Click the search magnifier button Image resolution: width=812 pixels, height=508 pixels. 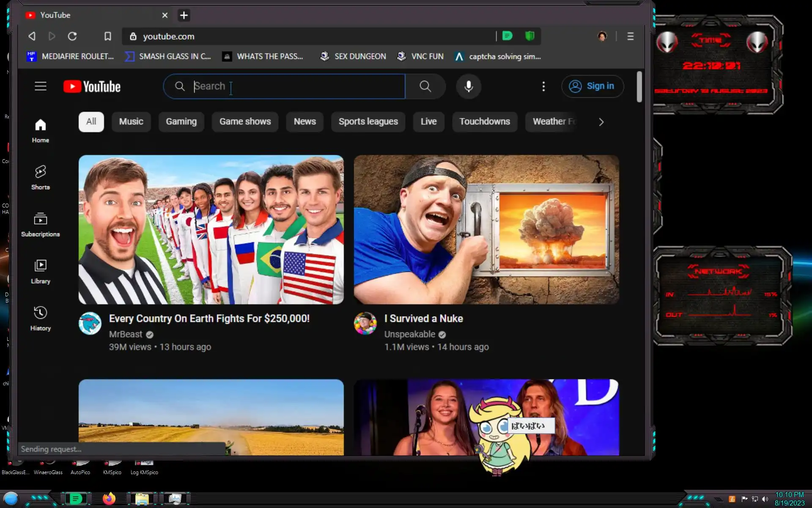point(425,86)
